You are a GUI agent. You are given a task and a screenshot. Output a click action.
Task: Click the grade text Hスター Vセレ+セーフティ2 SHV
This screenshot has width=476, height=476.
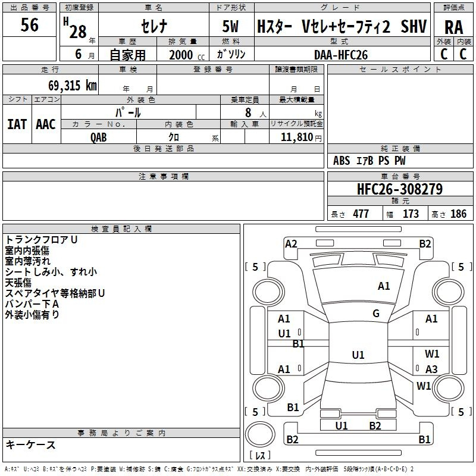click(342, 26)
